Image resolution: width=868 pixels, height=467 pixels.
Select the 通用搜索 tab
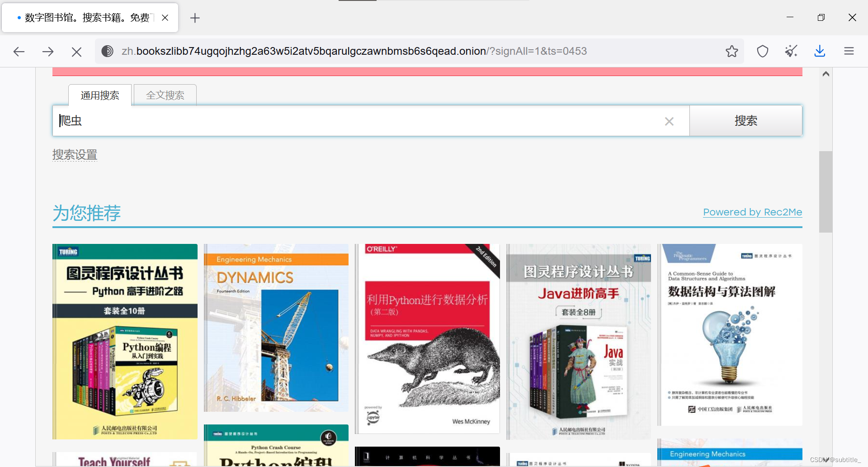pos(100,95)
